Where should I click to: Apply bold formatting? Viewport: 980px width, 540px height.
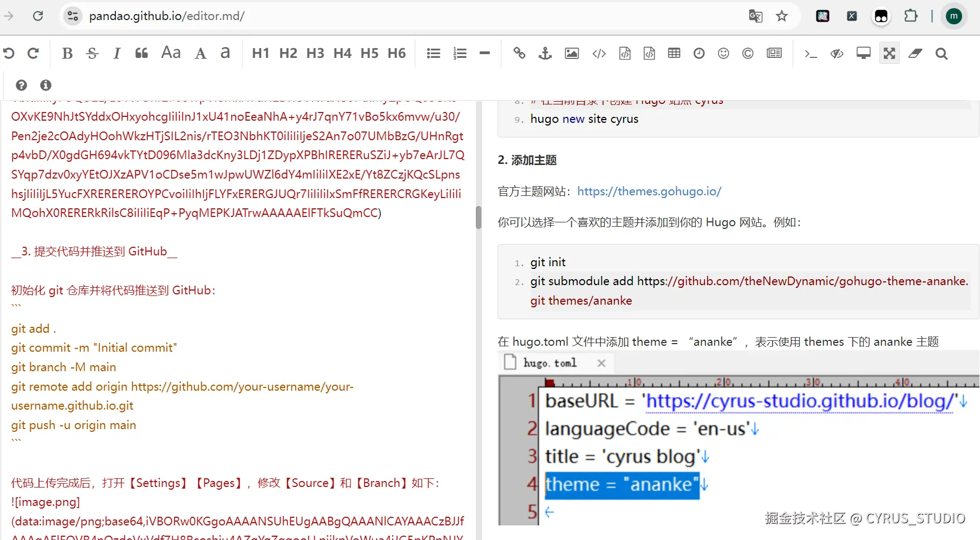pyautogui.click(x=67, y=53)
